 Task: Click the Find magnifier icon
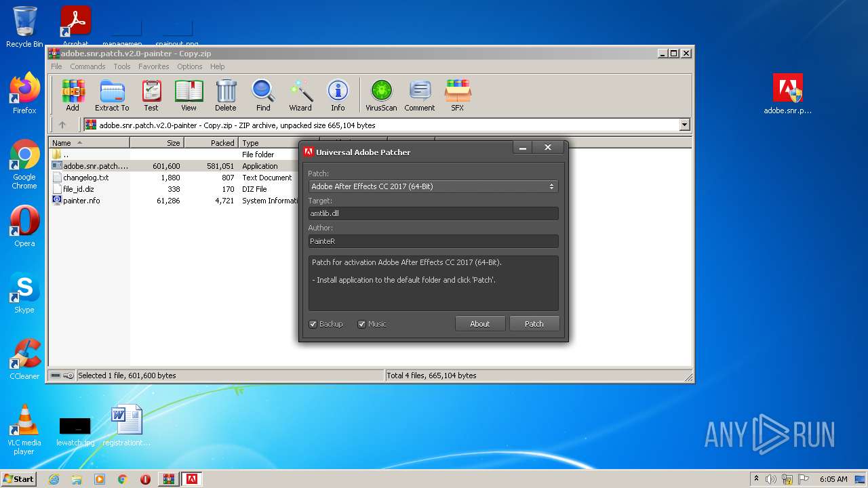263,95
